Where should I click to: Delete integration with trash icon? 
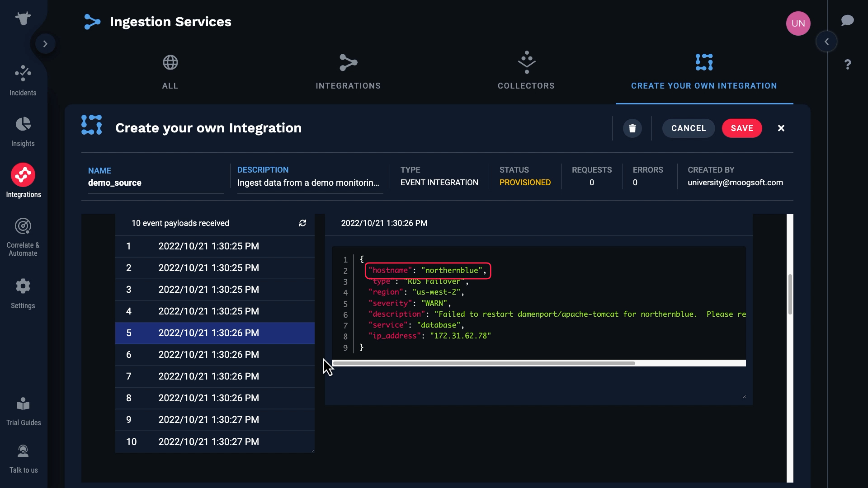632,128
